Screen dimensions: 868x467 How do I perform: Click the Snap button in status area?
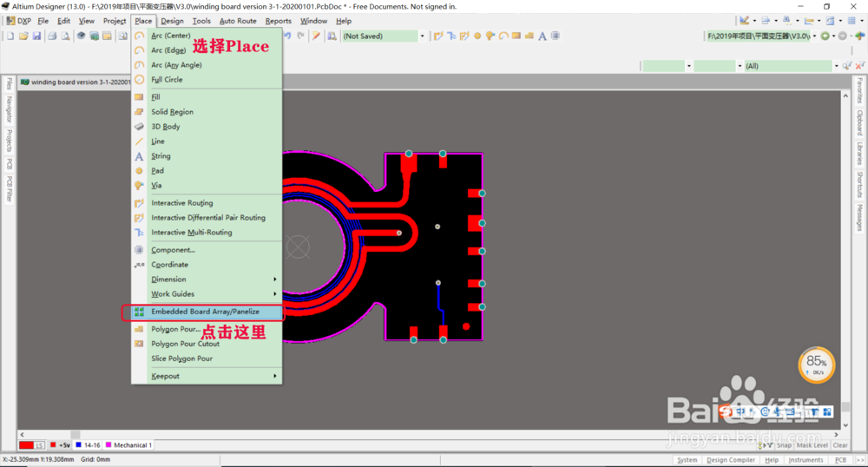pos(784,445)
